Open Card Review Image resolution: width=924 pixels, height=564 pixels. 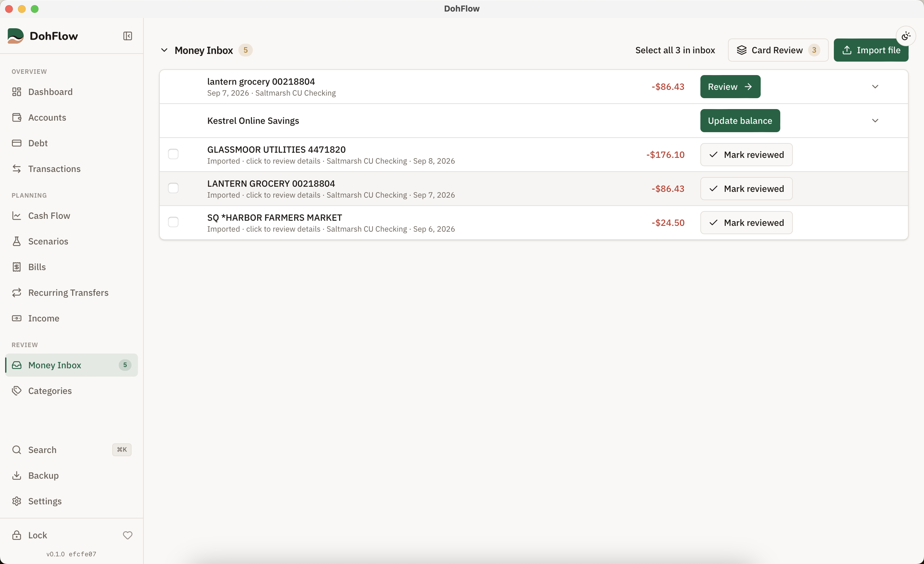(778, 50)
